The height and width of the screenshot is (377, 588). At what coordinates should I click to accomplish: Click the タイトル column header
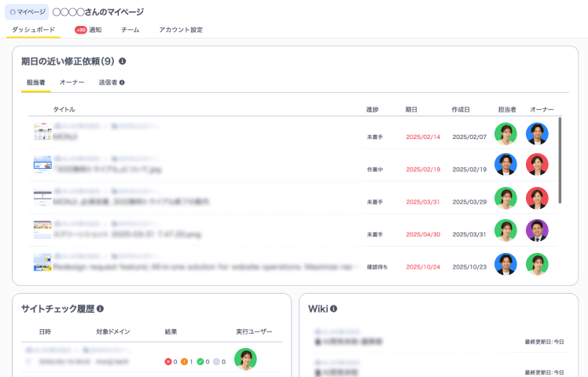tap(64, 109)
